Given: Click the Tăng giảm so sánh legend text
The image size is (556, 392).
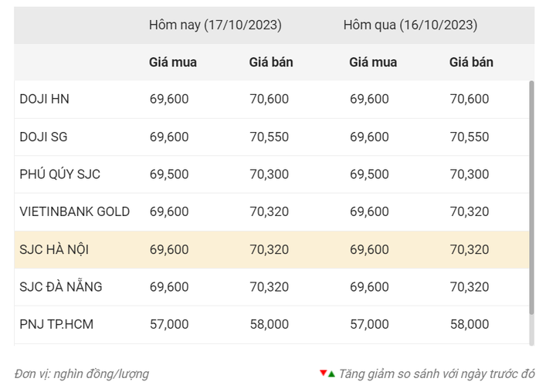Looking at the screenshot, I should [x=436, y=374].
